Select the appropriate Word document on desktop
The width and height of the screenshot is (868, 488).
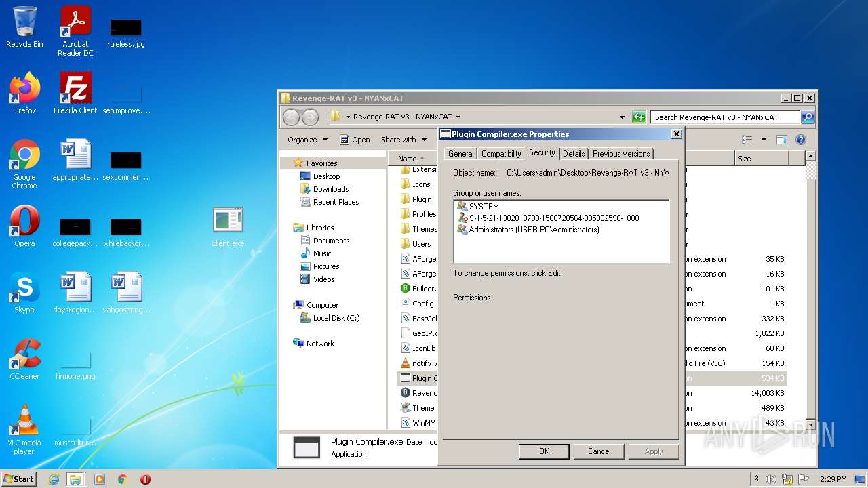click(x=75, y=160)
